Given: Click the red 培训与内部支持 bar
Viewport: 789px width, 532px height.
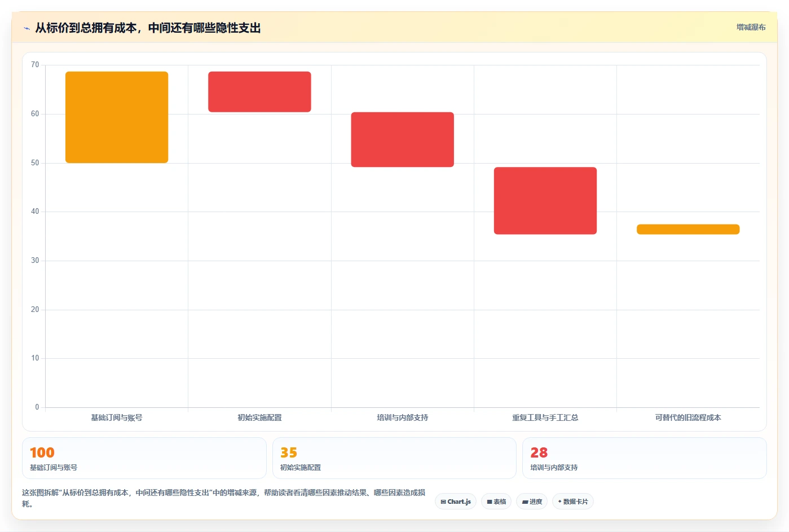Looking at the screenshot, I should pos(403,139).
